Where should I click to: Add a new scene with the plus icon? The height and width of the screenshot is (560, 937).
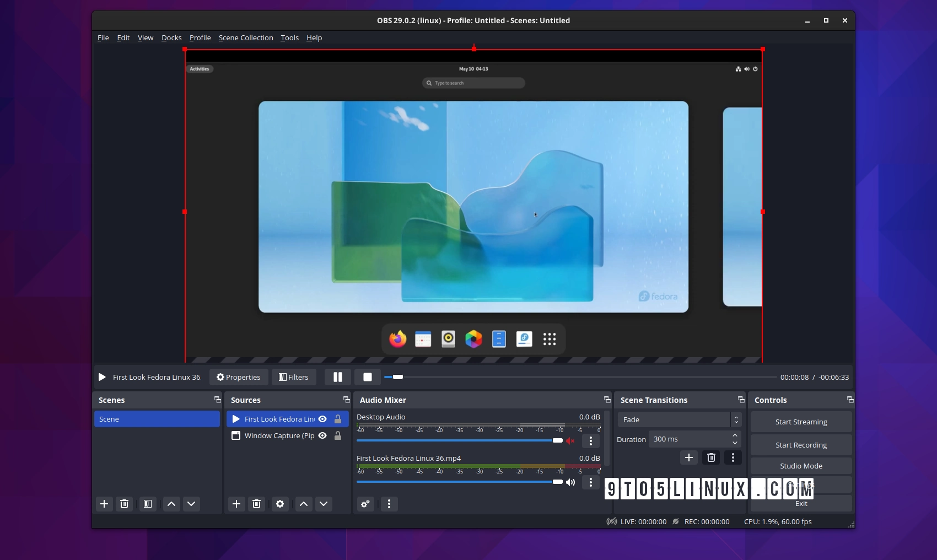104,504
